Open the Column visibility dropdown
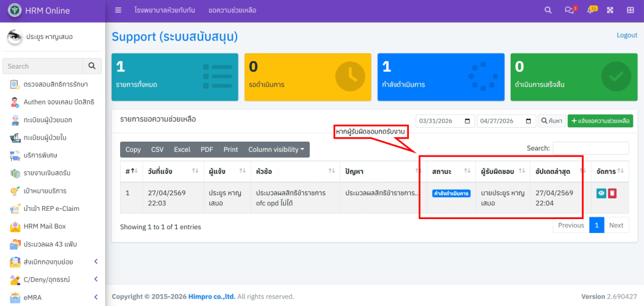The height and width of the screenshot is (306, 644). (x=277, y=150)
